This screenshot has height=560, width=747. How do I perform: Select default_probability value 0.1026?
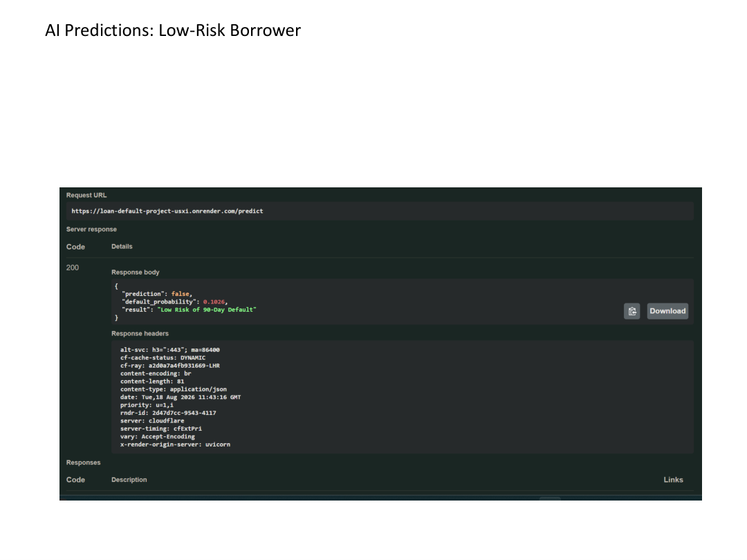click(x=214, y=302)
